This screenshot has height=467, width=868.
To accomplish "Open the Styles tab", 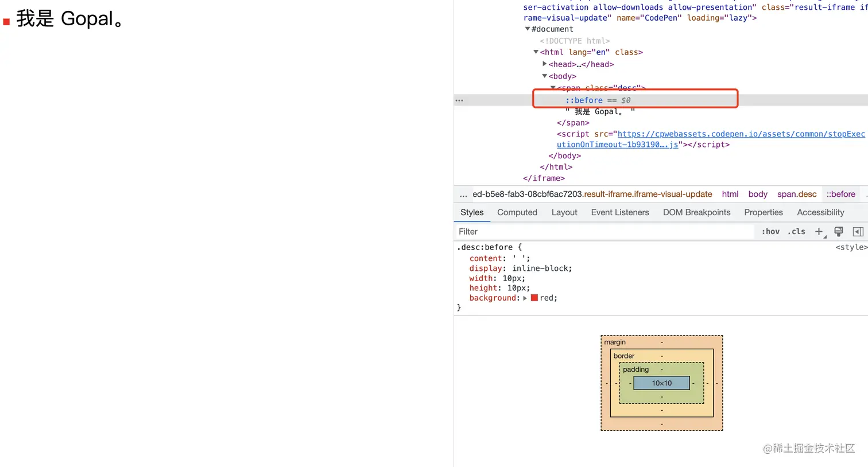I will click(x=472, y=212).
